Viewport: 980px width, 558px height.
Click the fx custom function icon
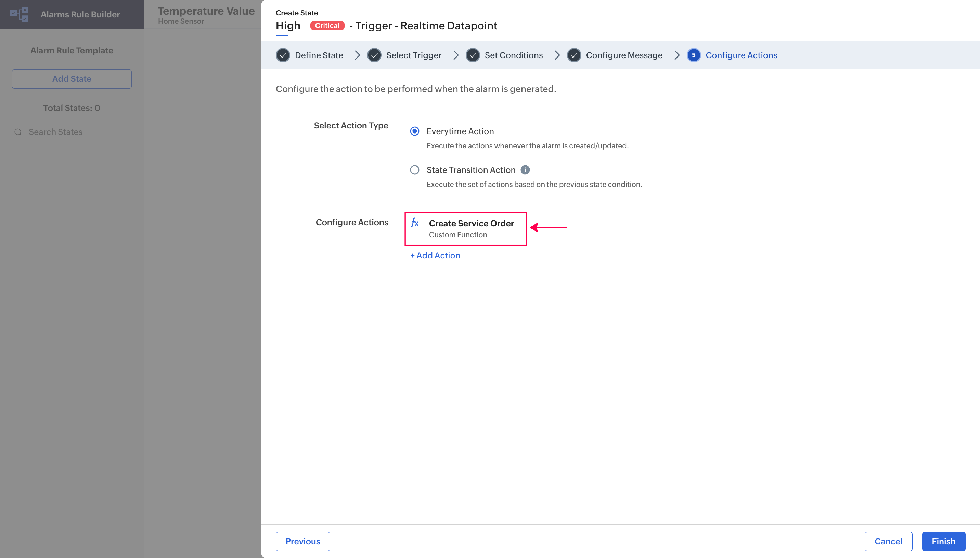click(415, 223)
